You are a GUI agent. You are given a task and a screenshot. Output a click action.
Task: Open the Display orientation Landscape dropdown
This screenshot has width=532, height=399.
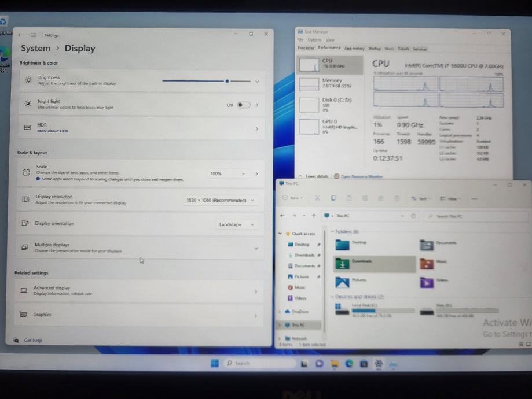point(236,224)
